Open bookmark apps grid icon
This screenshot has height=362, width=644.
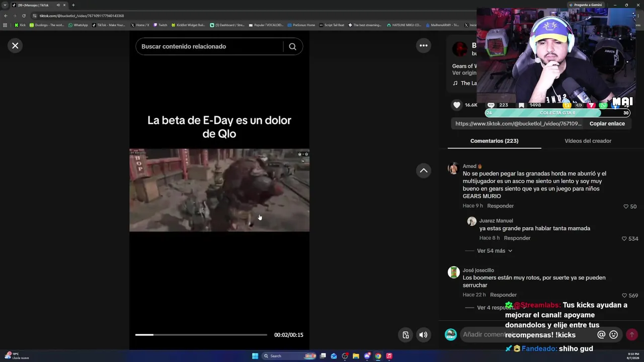(x=5, y=25)
